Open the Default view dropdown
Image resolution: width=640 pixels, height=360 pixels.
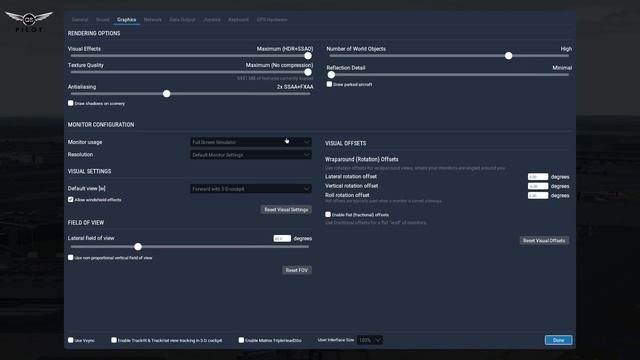(251, 189)
